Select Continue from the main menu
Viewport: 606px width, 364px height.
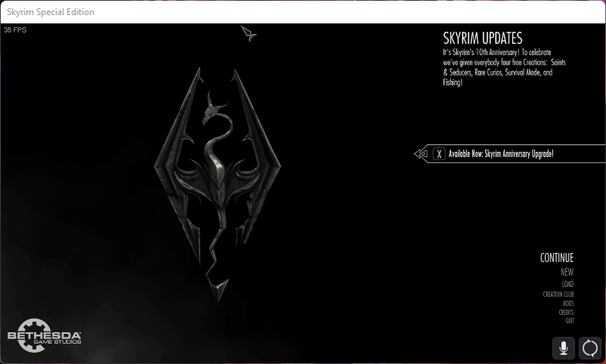556,258
